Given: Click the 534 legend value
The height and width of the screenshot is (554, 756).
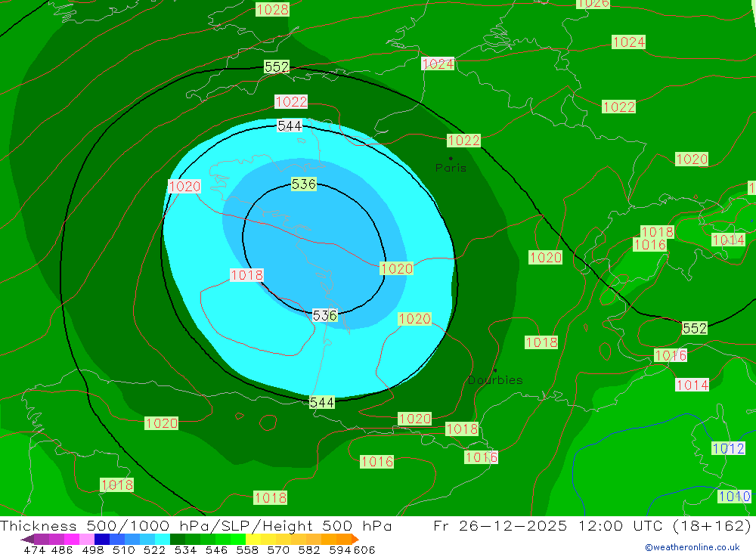Looking at the screenshot, I should pyautogui.click(x=185, y=550).
